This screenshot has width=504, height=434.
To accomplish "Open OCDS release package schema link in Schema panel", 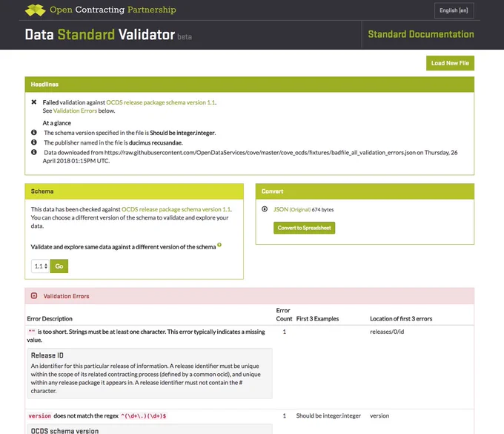I will pos(176,209).
